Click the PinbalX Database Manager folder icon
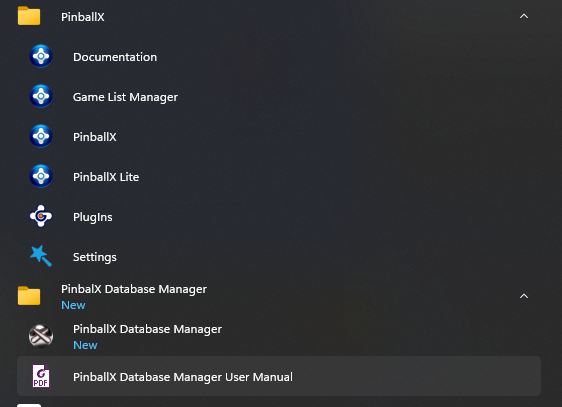Screen dimensions: 562x407 pos(29,296)
